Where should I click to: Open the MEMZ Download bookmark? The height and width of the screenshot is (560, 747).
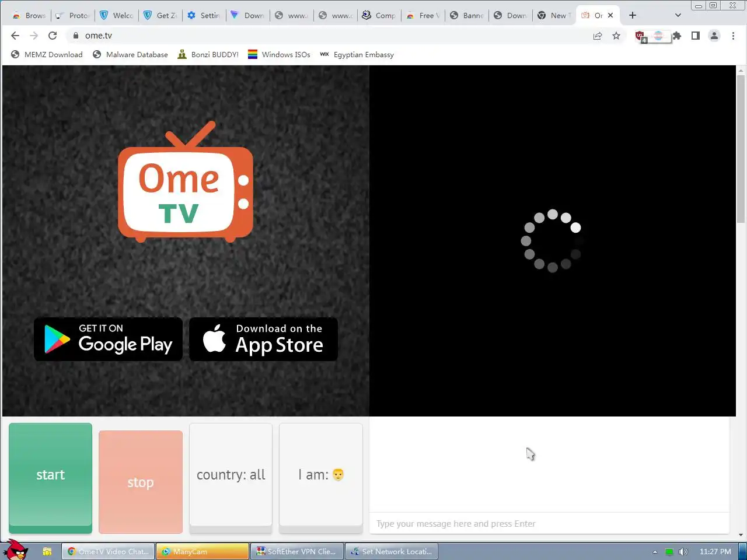click(47, 54)
